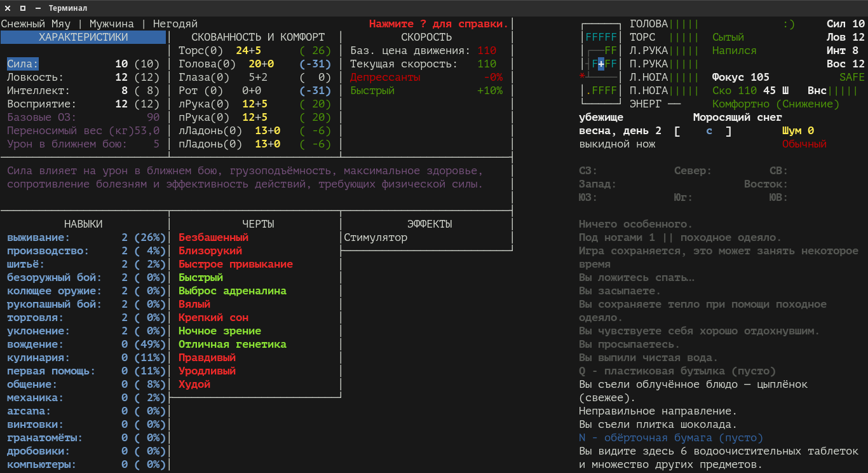Click the Стимулятор effect entry
868x473 pixels.
pyautogui.click(x=376, y=238)
